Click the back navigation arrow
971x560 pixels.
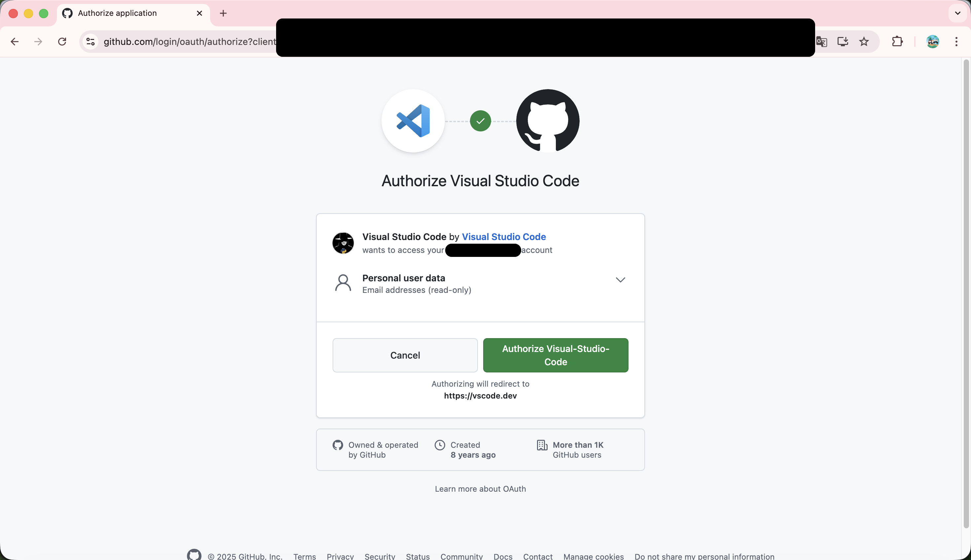[x=15, y=42]
